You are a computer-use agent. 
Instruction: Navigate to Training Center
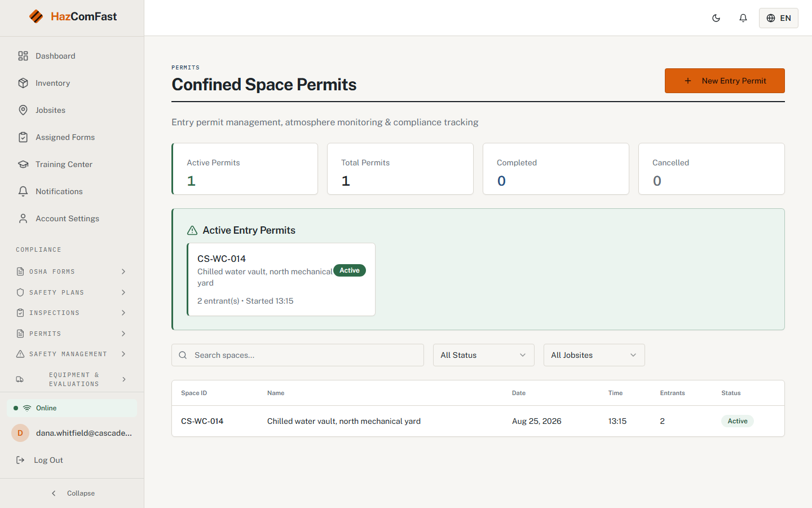coord(72,164)
